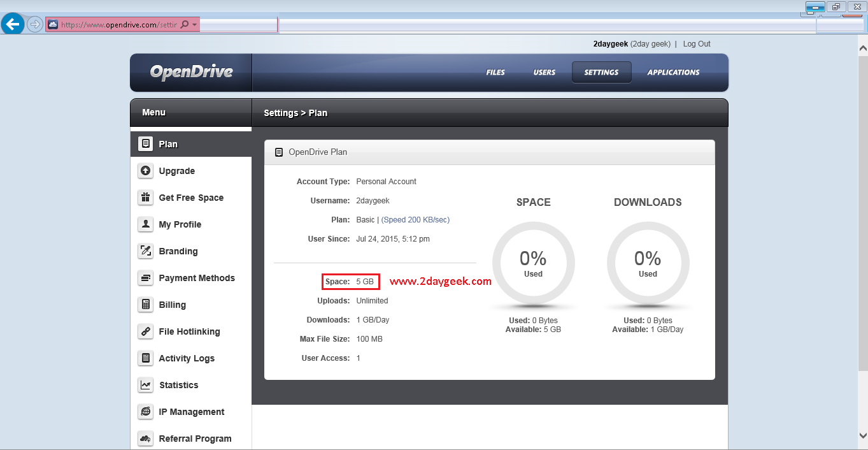Click the Referral Program cloud icon

(x=146, y=438)
